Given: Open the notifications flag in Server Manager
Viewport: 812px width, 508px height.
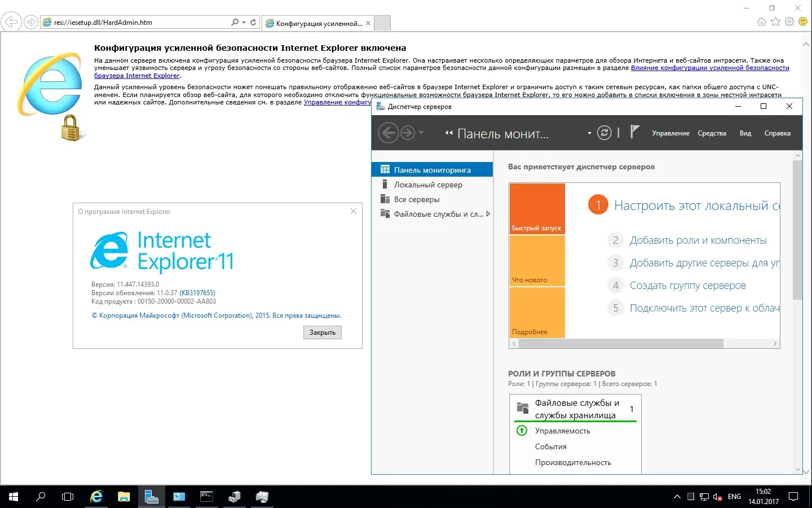Looking at the screenshot, I should (635, 132).
